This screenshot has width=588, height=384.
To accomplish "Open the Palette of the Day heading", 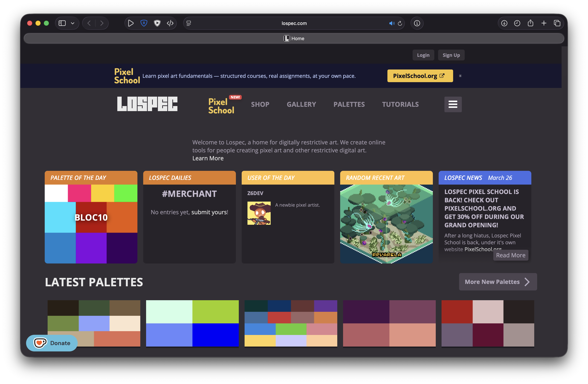I will tap(78, 178).
